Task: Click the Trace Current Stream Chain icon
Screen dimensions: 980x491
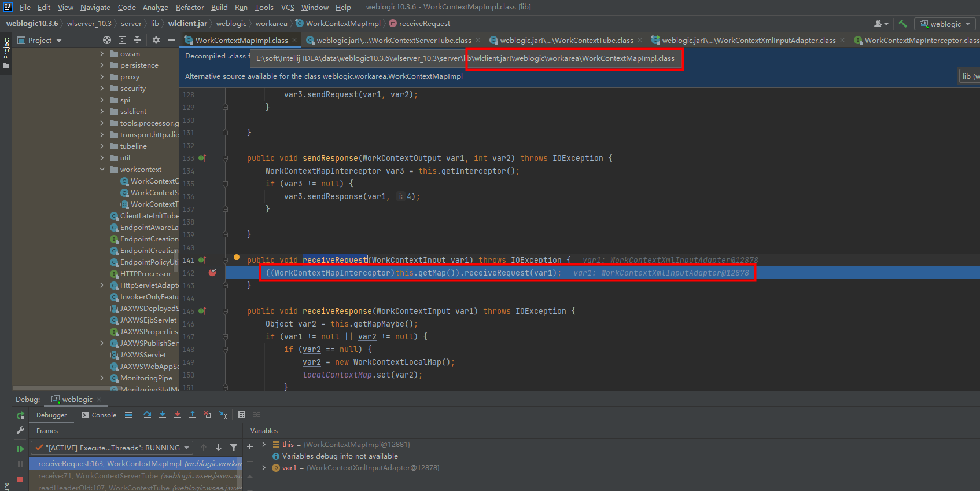Action: 257,415
